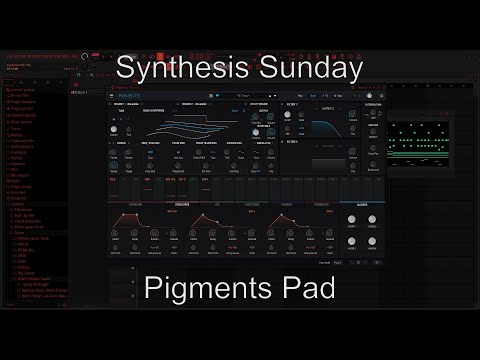
Task: Open the Keyboard modulation tab
Action: [x=135, y=204]
